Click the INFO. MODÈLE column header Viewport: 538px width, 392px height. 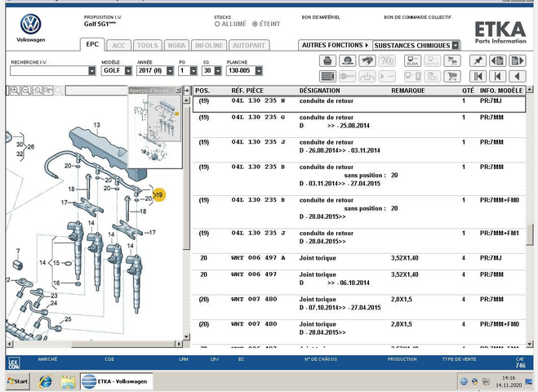(501, 91)
